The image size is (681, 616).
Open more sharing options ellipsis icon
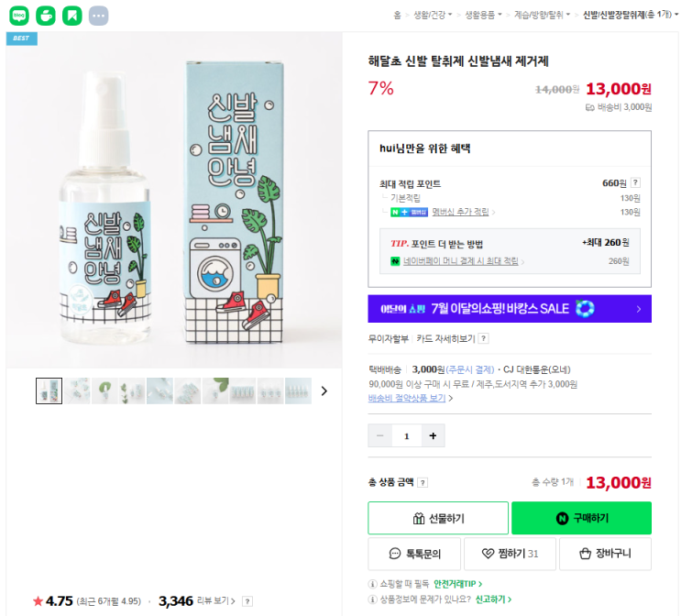tap(98, 16)
